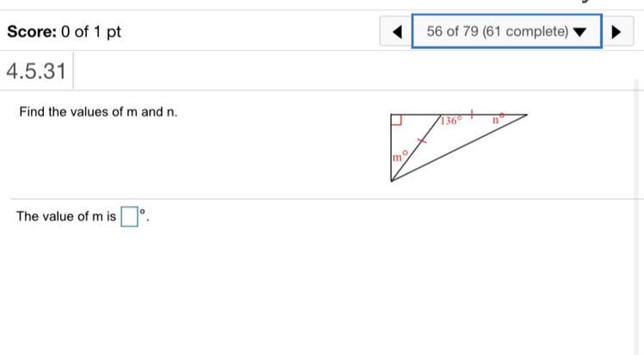
Task: Click The value of m is text
Action: click(x=66, y=217)
